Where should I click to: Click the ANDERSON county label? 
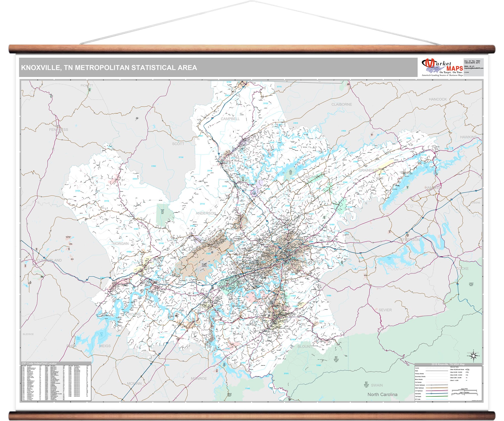(x=206, y=213)
